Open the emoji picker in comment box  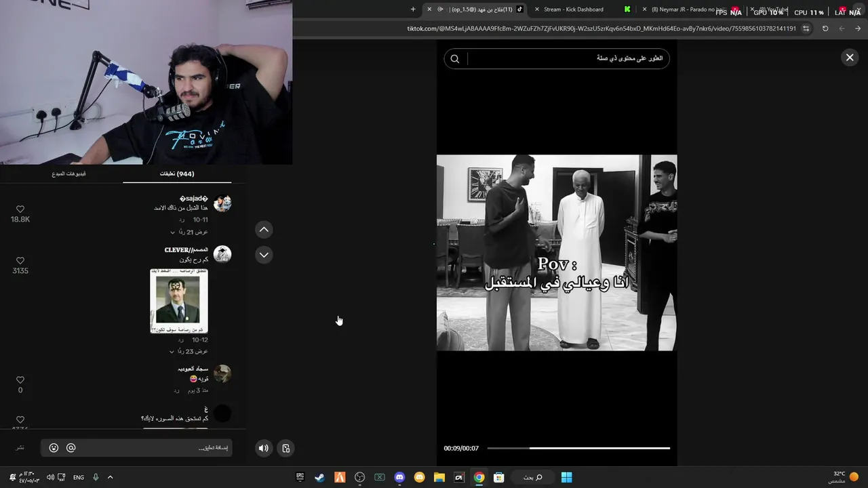[x=54, y=448]
